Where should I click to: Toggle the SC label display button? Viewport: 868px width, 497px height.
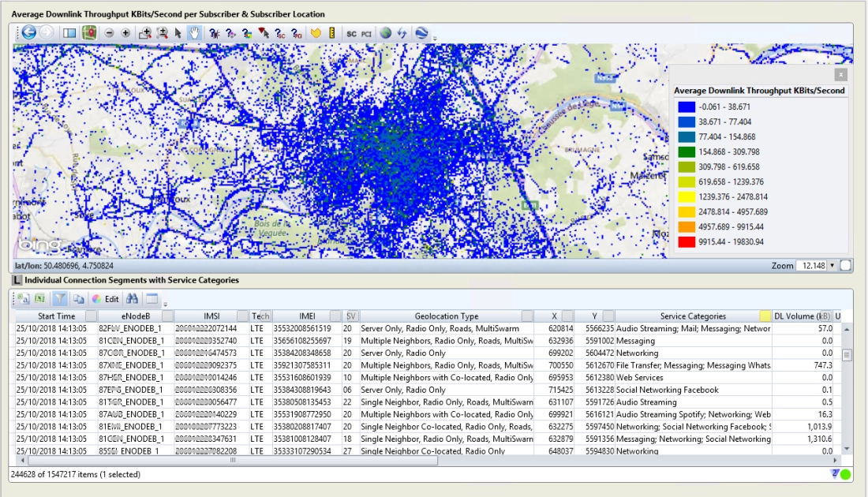pos(351,33)
